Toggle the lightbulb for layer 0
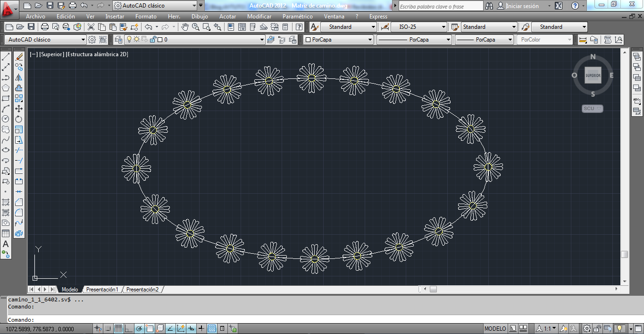644x334 pixels. click(x=129, y=39)
